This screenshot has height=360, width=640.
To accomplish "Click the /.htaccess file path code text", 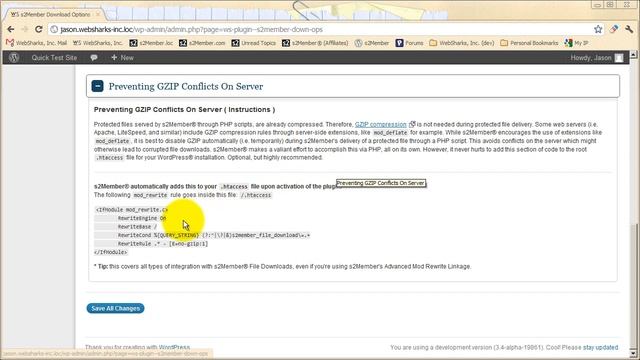I will [x=256, y=195].
